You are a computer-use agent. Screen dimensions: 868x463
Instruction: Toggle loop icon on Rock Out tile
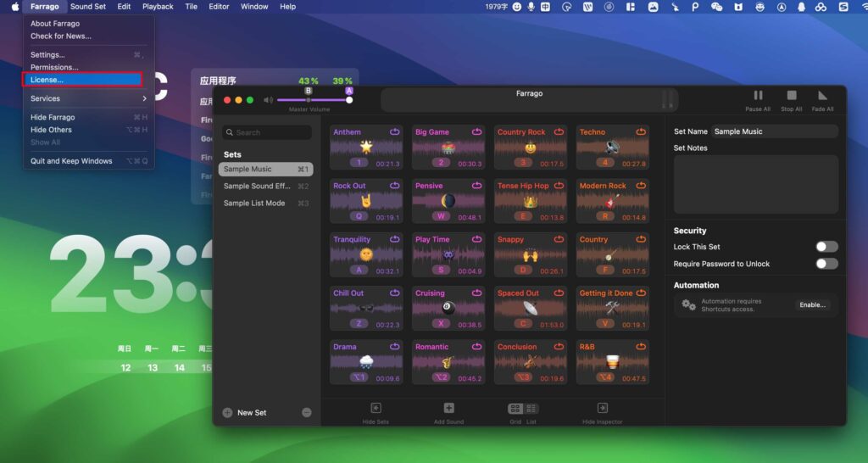(x=395, y=186)
